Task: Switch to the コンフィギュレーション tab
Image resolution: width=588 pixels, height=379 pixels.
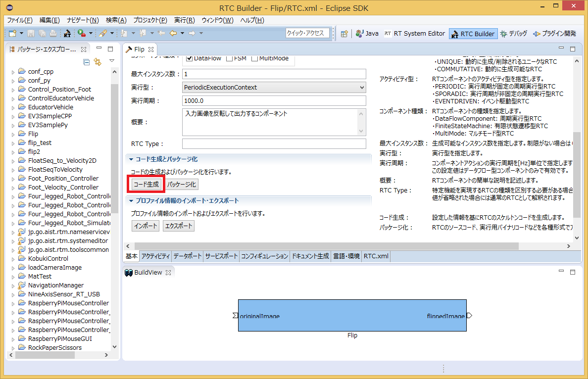Action: coord(264,256)
